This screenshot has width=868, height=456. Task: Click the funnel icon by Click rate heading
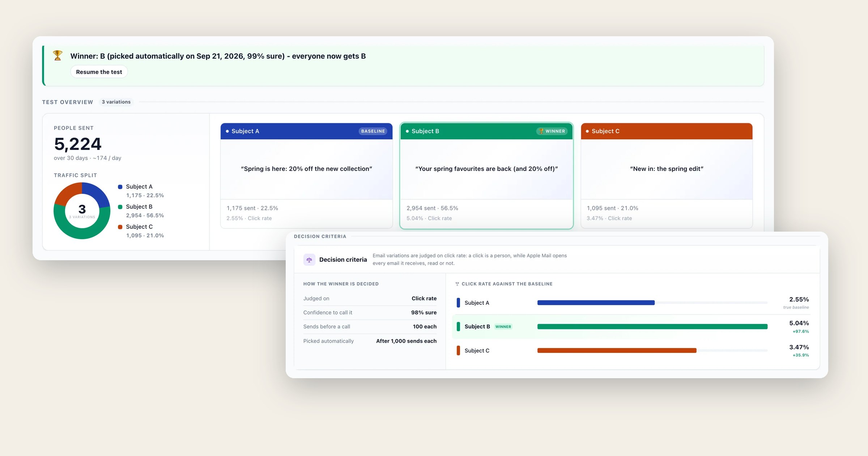(457, 284)
